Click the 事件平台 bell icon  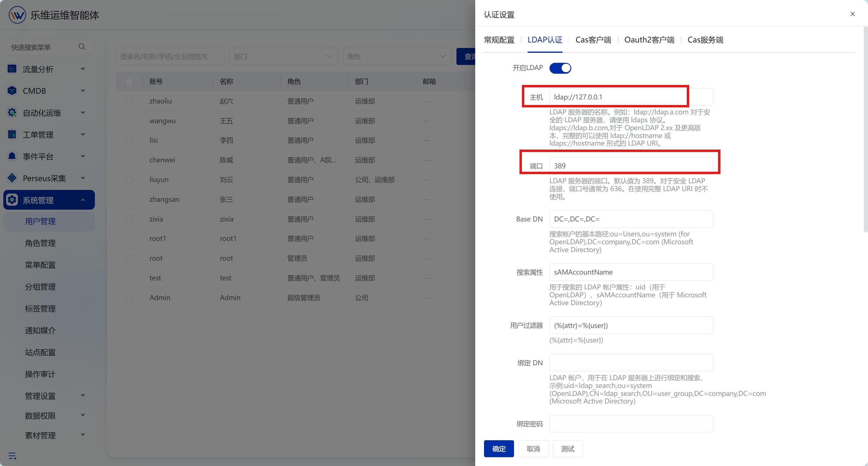(12, 156)
